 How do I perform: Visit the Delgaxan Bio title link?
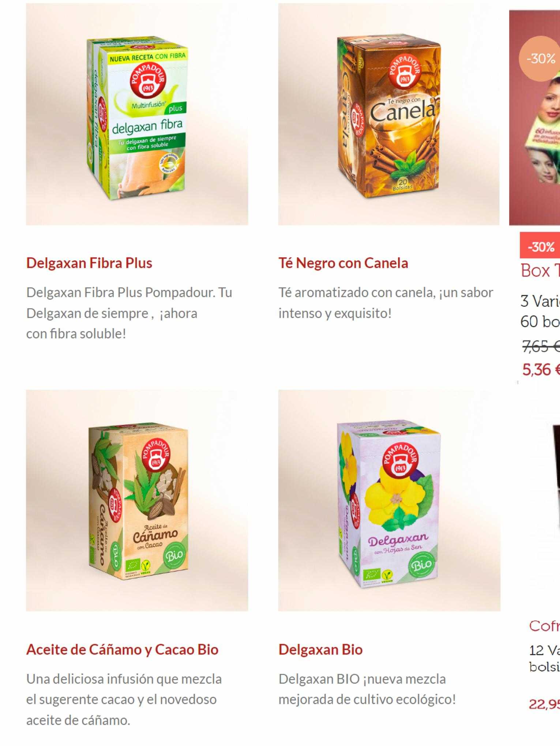click(320, 649)
